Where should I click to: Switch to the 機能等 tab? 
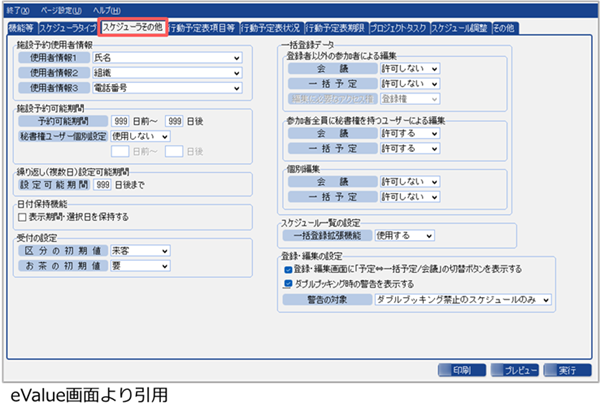pyautogui.click(x=27, y=27)
